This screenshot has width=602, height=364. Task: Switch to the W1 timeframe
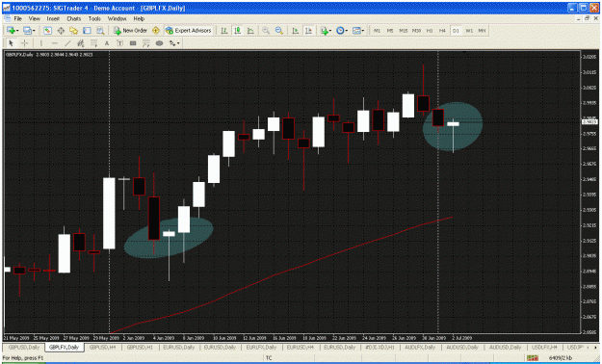click(469, 31)
